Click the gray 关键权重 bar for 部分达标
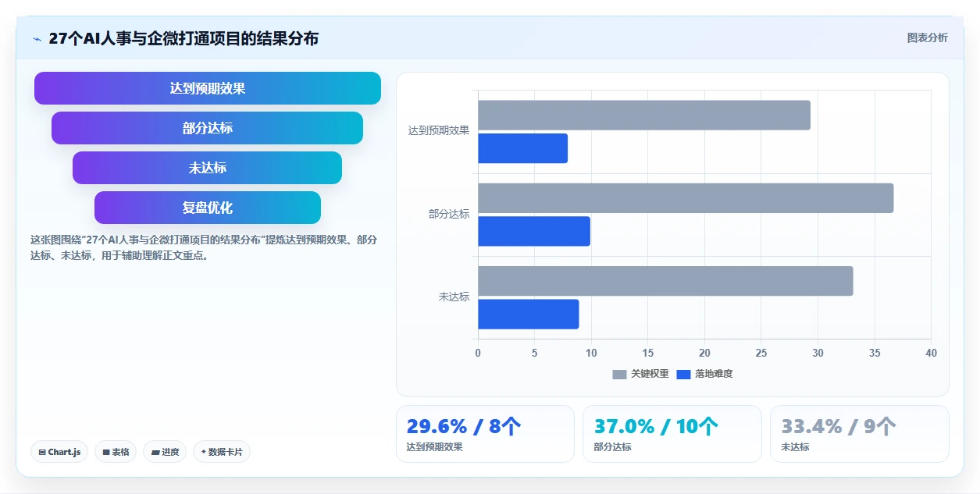Viewport: 980px width, 494px height. (x=686, y=198)
